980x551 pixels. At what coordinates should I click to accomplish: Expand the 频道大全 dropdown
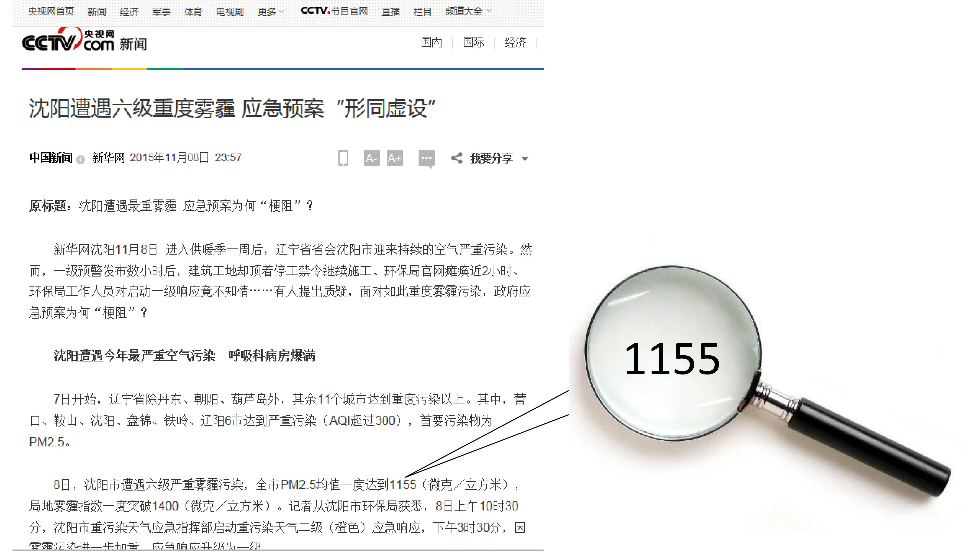tap(468, 11)
